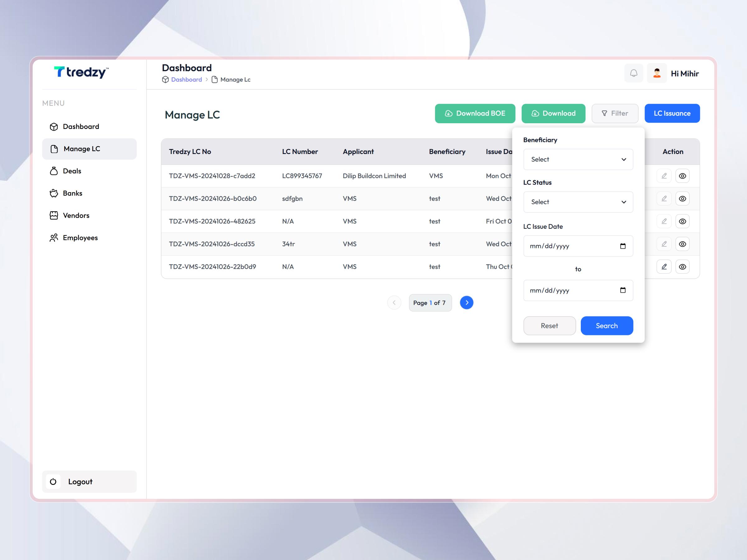Open the Dashboard section in the sidebar

(x=54, y=126)
